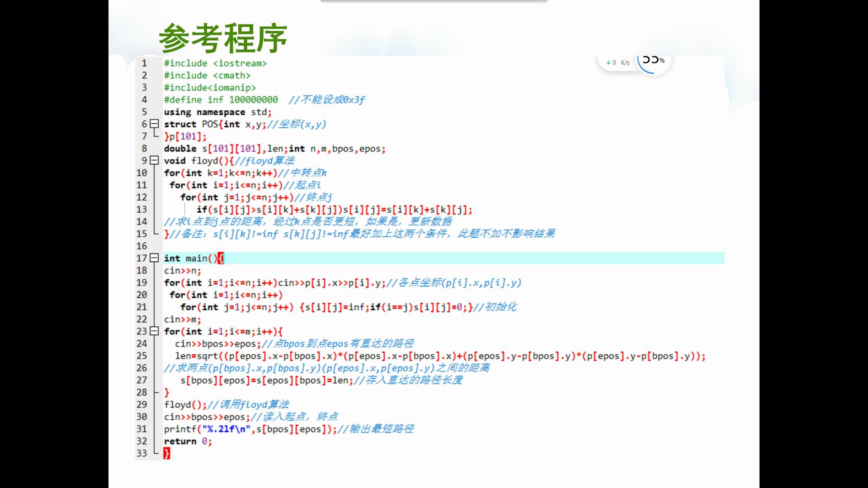868x488 pixels.
Task: Click line number 25 in the gutter
Action: (142, 356)
